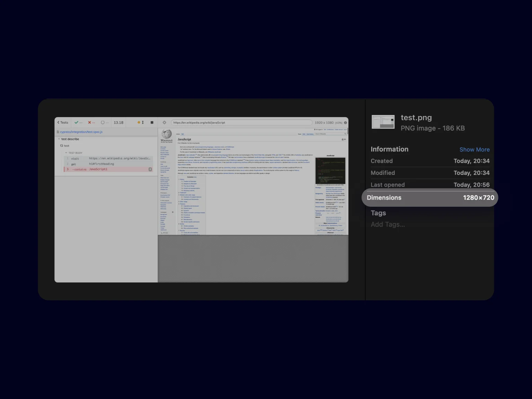The height and width of the screenshot is (399, 532).
Task: Hide the Wikipedia Contents box
Action: coord(195,177)
